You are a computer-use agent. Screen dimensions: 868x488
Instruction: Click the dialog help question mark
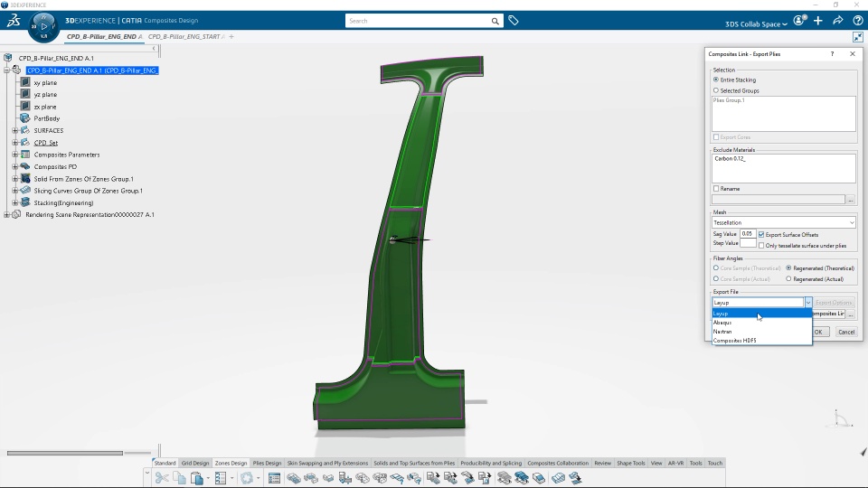click(x=832, y=53)
